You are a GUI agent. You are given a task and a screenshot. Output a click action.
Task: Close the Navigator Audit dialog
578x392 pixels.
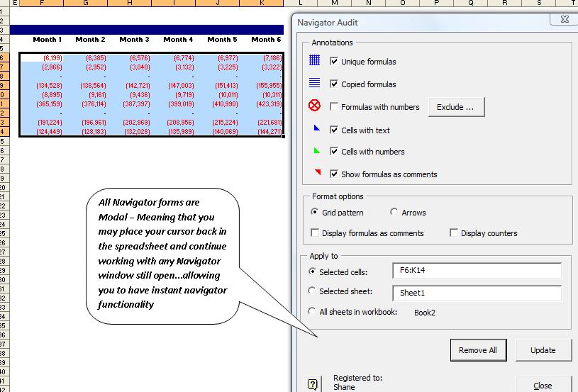click(x=543, y=385)
